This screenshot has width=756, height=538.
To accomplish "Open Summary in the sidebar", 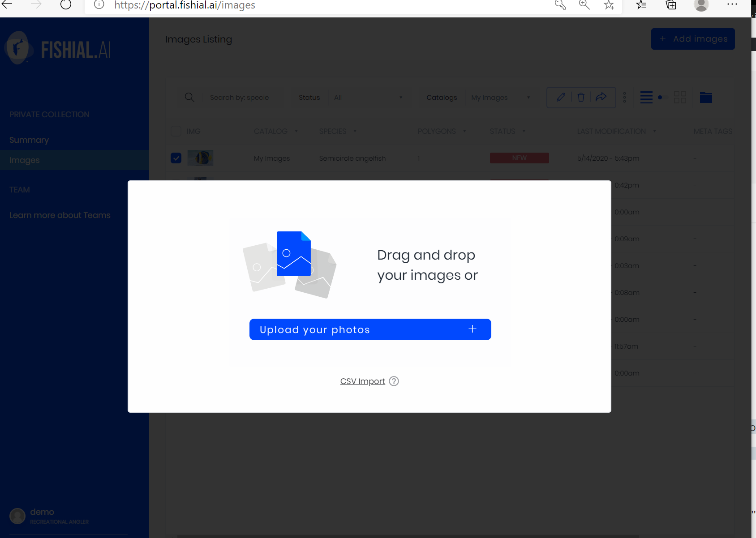I will pos(29,140).
